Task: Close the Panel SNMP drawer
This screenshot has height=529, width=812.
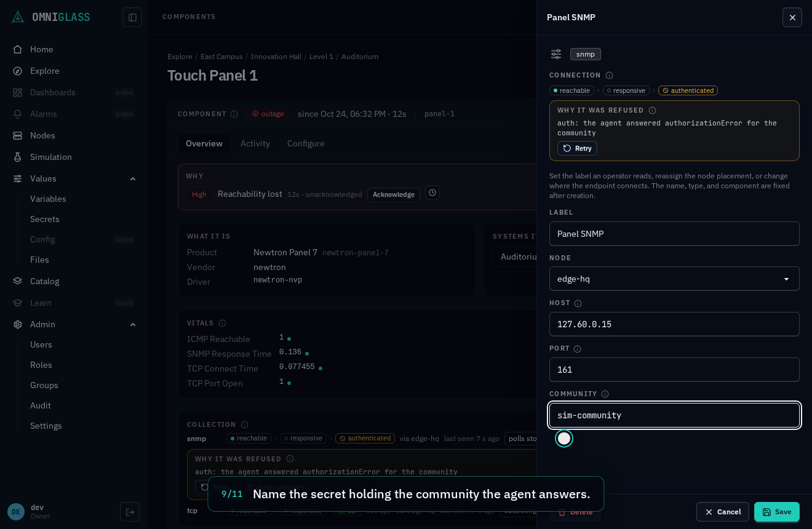Action: 792,17
